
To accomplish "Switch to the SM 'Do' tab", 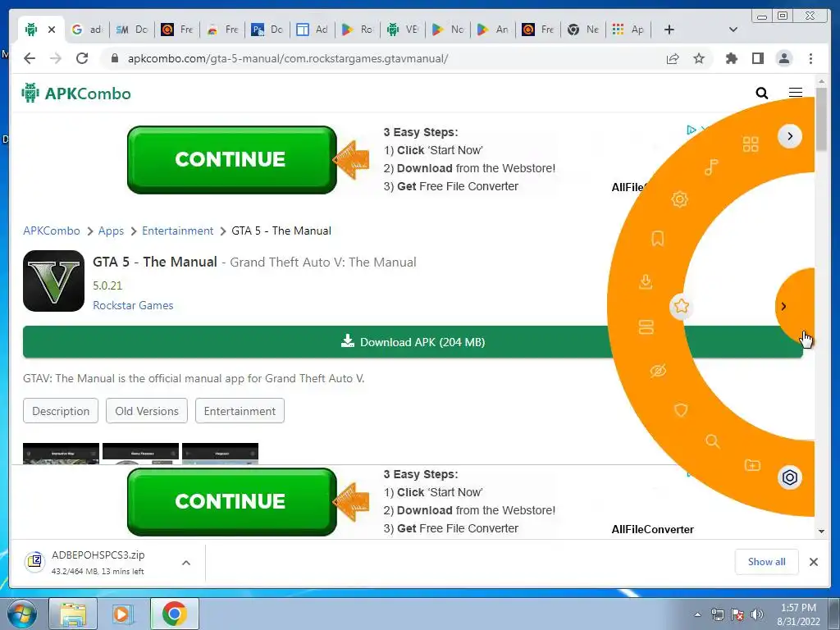I will (132, 30).
